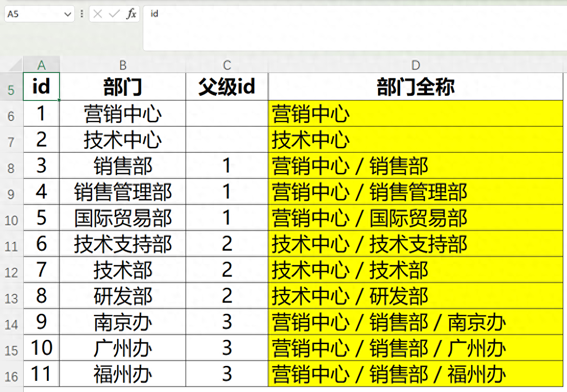Click id cell with value 11
567x392 pixels.
coord(41,373)
